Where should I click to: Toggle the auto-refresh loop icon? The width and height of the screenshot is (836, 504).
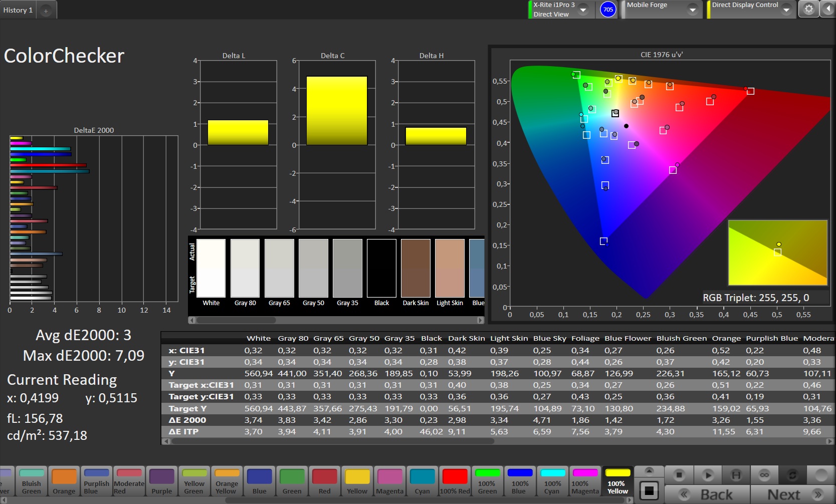(792, 474)
